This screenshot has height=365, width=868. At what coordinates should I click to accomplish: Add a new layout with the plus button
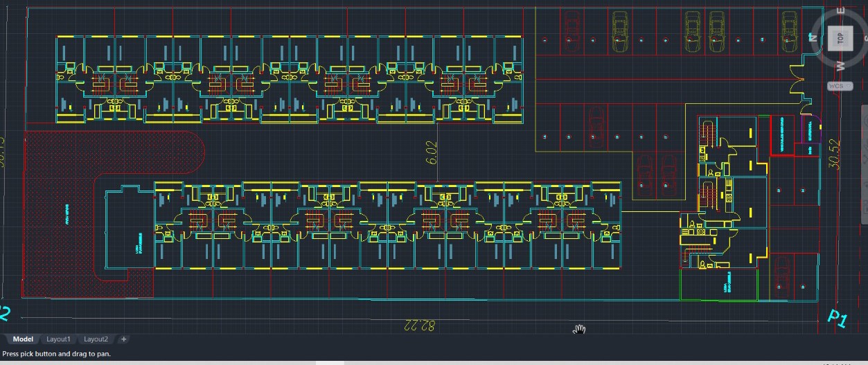pyautogui.click(x=124, y=339)
